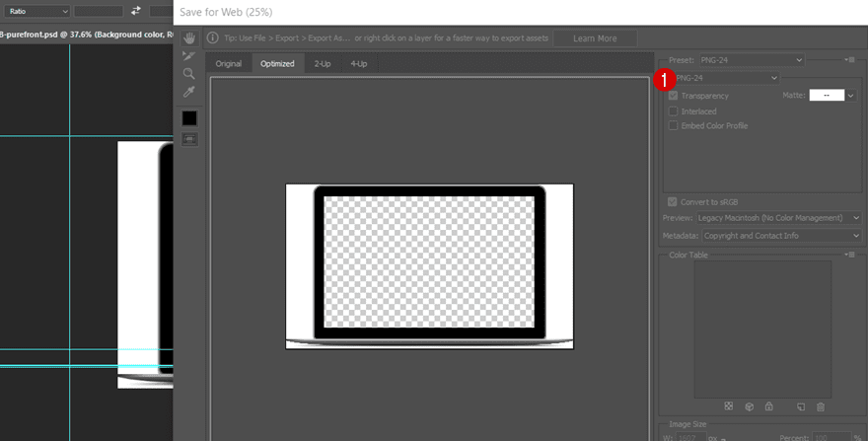Swap width and height icon in options bar
The height and width of the screenshot is (441, 868).
[136, 11]
